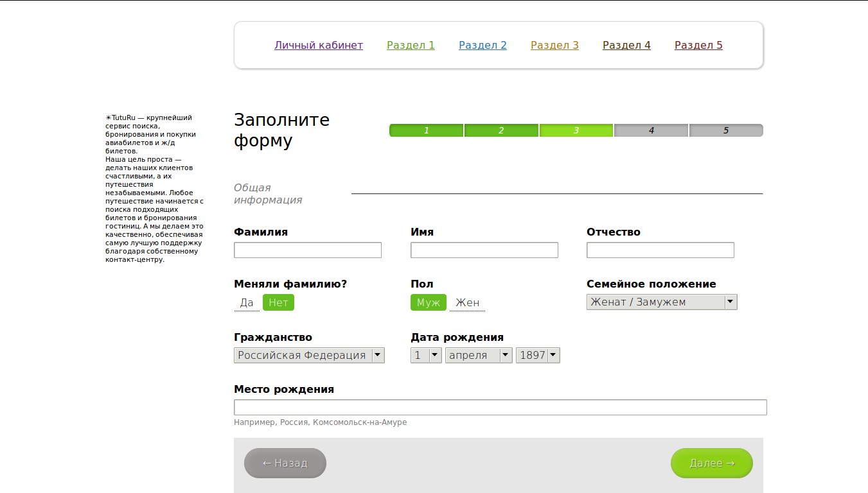Screen dimensions: 868x493
Task: Select Жен gender option
Action: tap(467, 302)
